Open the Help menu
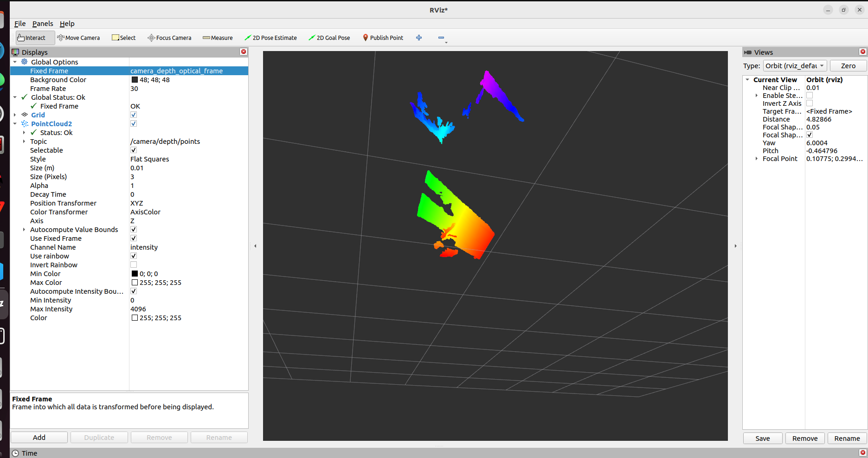This screenshot has height=458, width=868. tap(67, 23)
